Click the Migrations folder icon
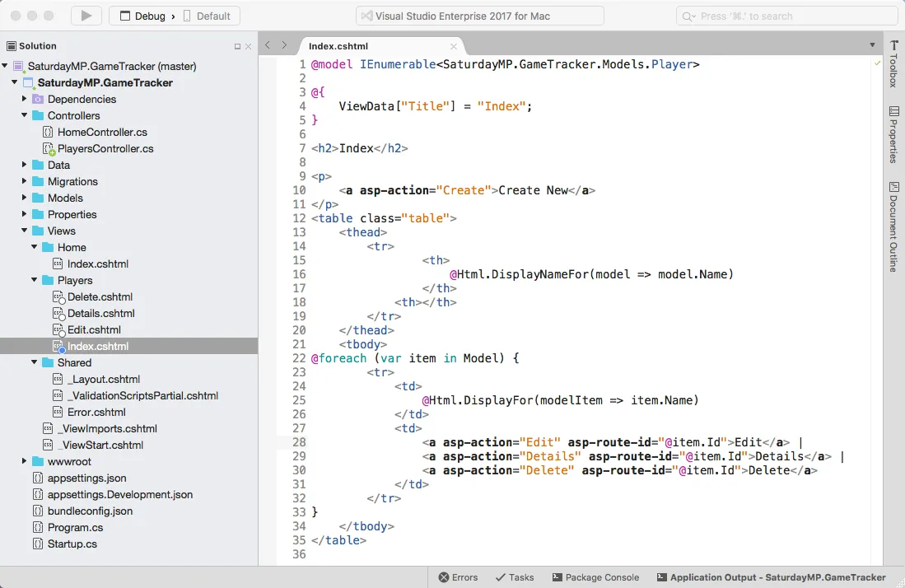 pyautogui.click(x=38, y=181)
